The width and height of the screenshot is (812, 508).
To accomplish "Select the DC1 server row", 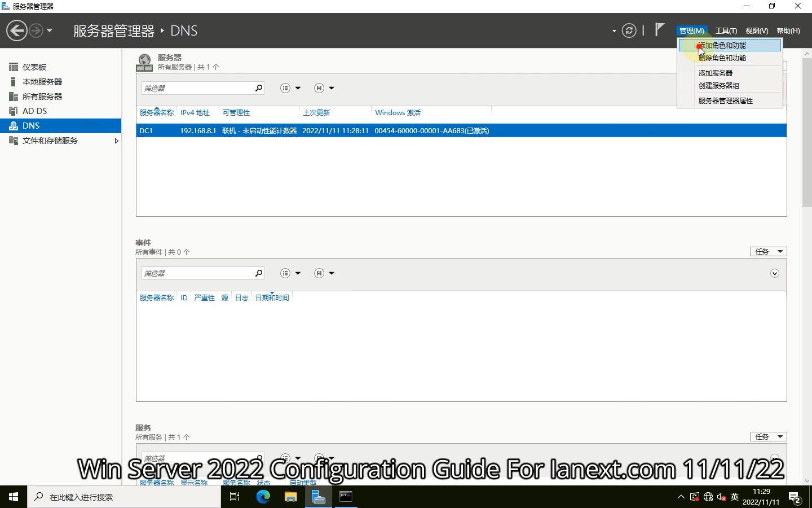I will pyautogui.click(x=461, y=130).
